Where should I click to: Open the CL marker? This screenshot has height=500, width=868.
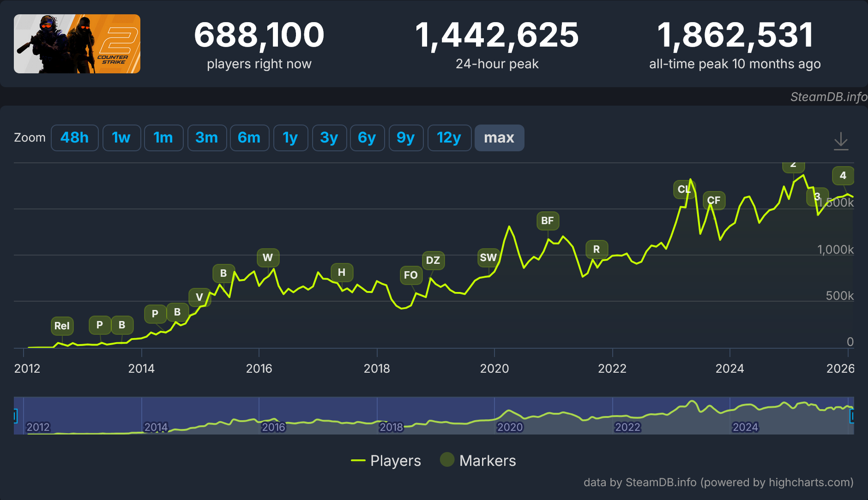(684, 189)
